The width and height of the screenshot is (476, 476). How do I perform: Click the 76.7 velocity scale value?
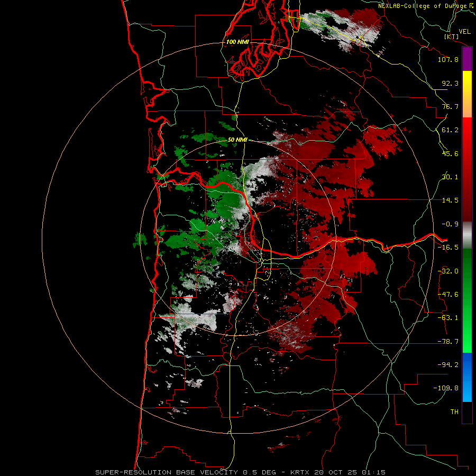(450, 106)
